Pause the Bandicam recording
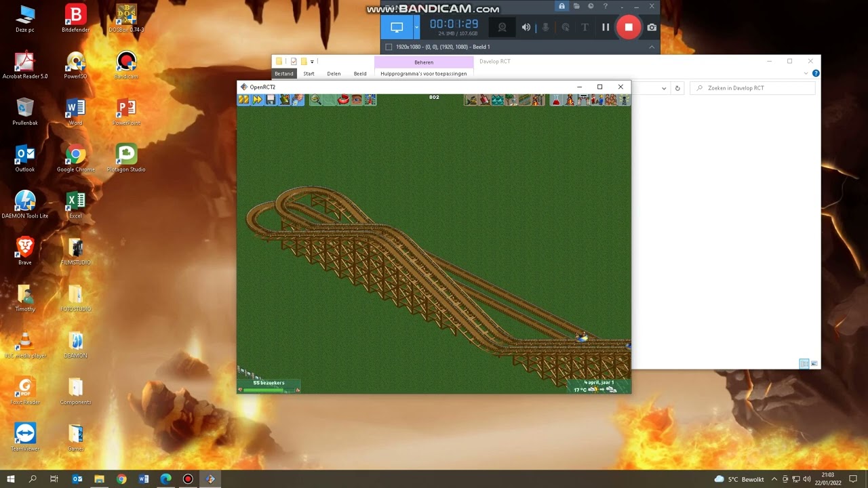Viewport: 868px width, 488px height. 606,27
